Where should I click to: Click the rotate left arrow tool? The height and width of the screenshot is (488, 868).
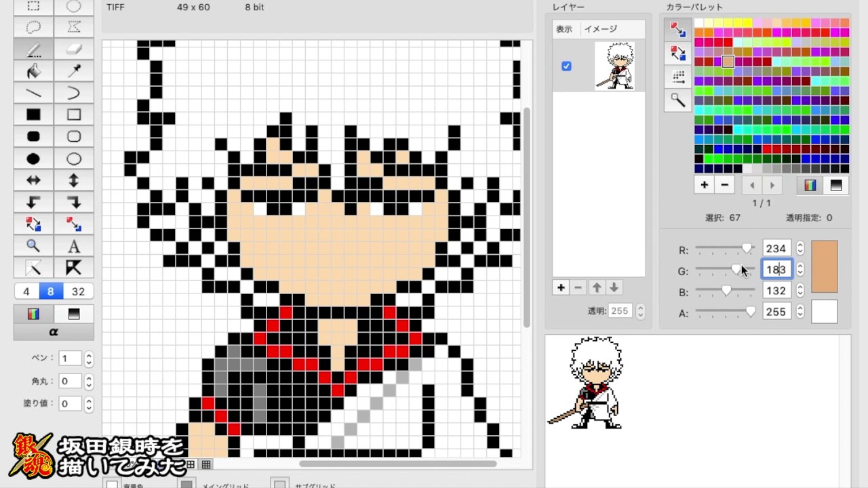pos(33,202)
